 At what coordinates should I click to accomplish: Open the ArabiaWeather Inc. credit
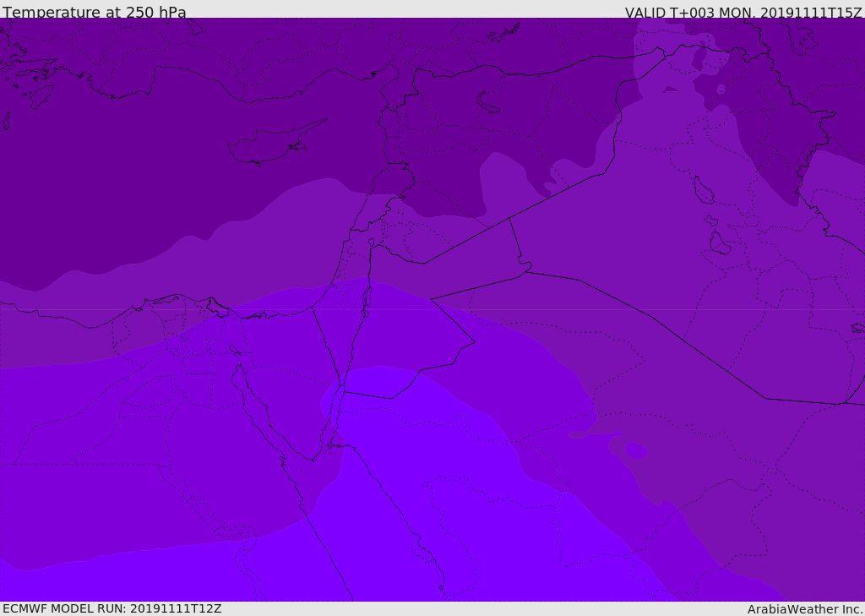point(804,609)
